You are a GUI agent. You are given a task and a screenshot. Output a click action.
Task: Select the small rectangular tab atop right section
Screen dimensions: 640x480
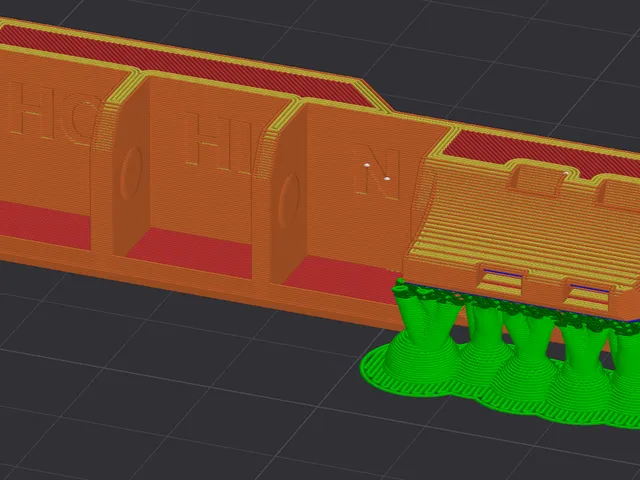tap(536, 178)
